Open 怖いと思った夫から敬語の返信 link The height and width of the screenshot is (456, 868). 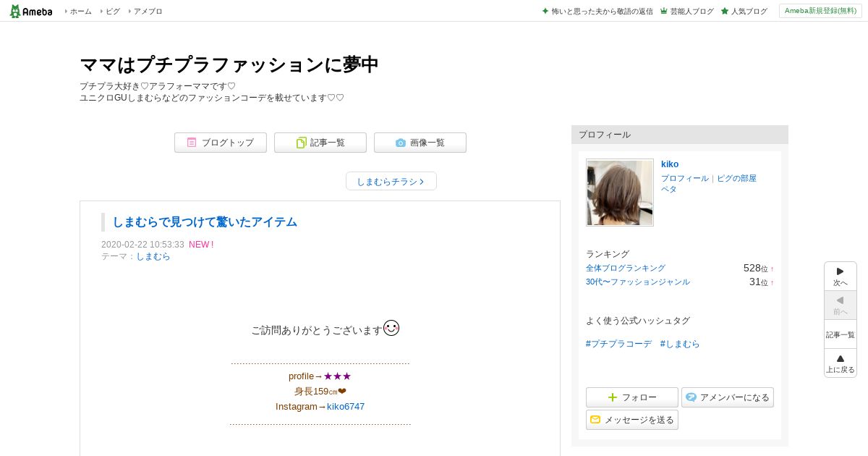click(x=602, y=11)
